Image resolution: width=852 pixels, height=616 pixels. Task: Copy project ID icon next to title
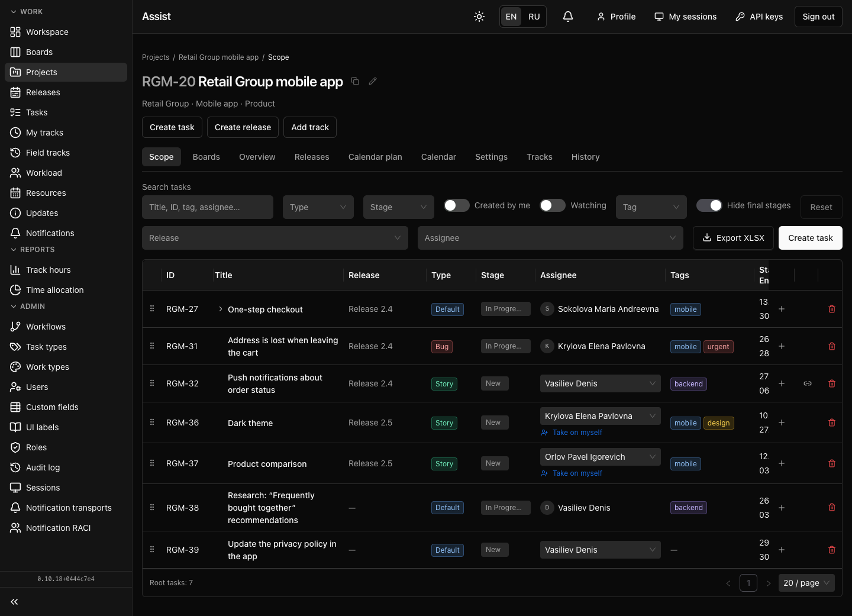[x=355, y=81]
